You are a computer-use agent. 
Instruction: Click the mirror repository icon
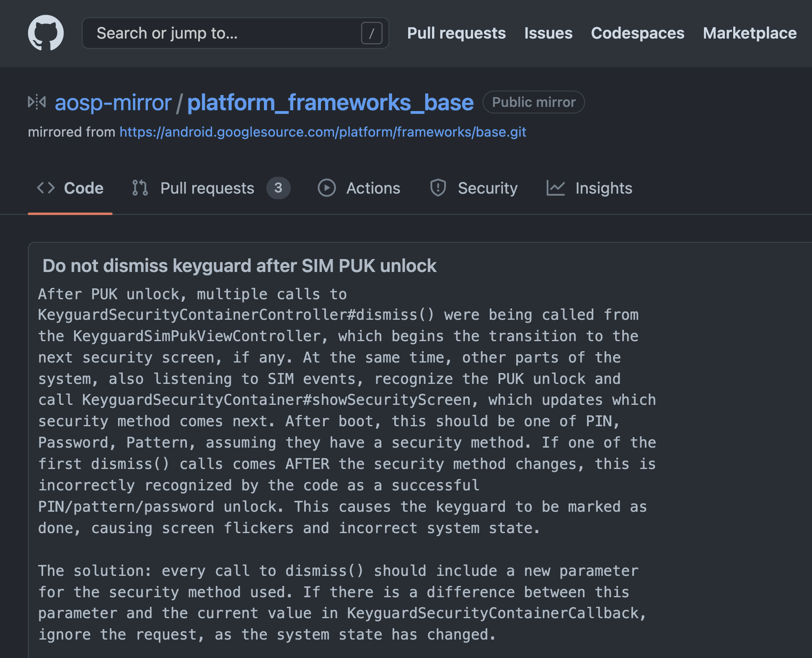click(37, 102)
